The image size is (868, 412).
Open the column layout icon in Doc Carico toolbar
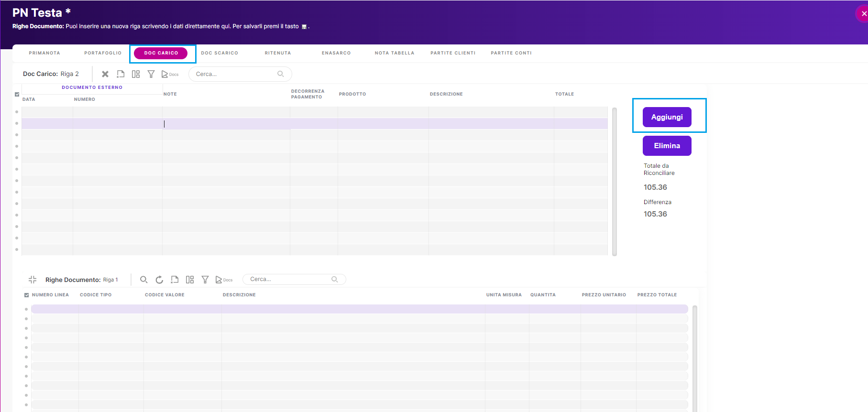(x=136, y=74)
